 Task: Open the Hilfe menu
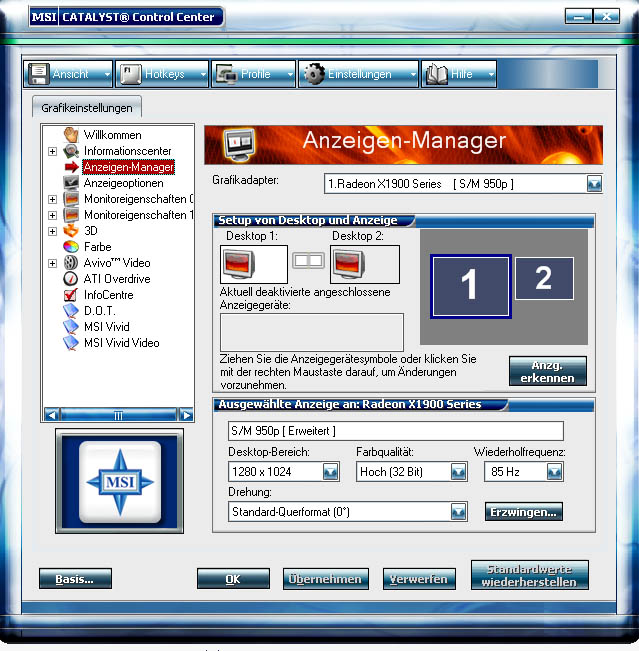click(459, 74)
